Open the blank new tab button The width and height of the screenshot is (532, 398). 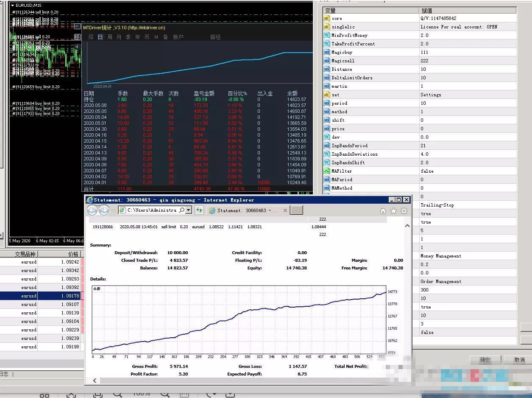point(296,210)
